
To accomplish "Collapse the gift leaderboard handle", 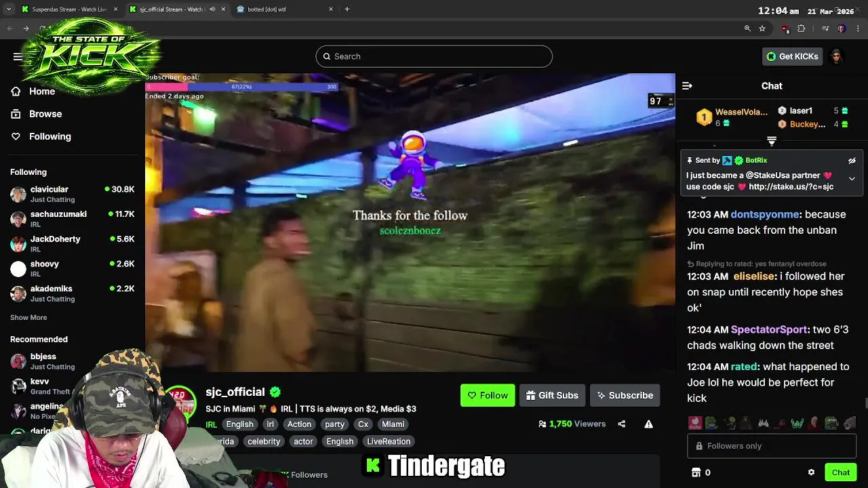I will pos(772,141).
